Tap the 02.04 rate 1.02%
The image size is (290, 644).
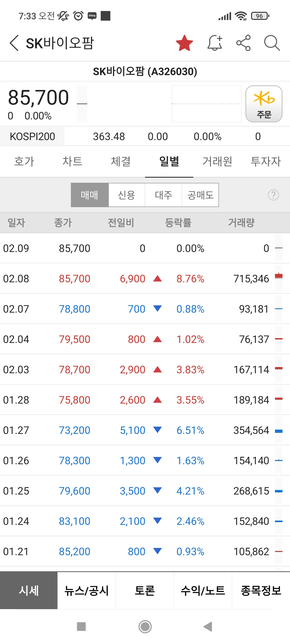point(190,339)
